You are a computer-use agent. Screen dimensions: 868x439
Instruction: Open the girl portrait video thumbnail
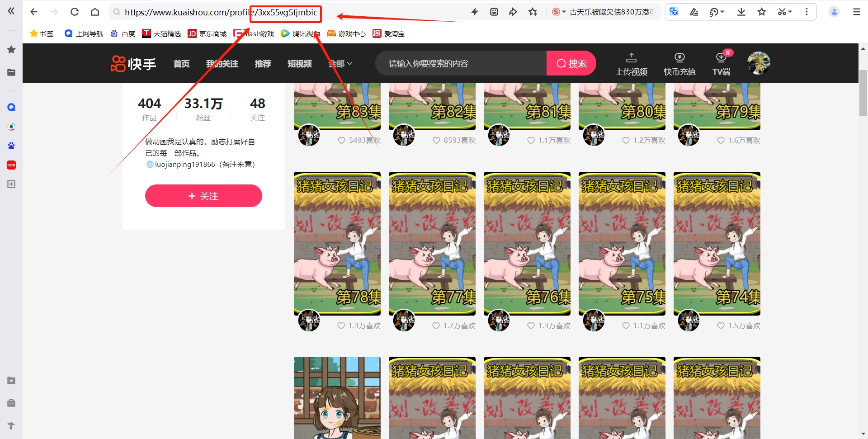coord(337,398)
